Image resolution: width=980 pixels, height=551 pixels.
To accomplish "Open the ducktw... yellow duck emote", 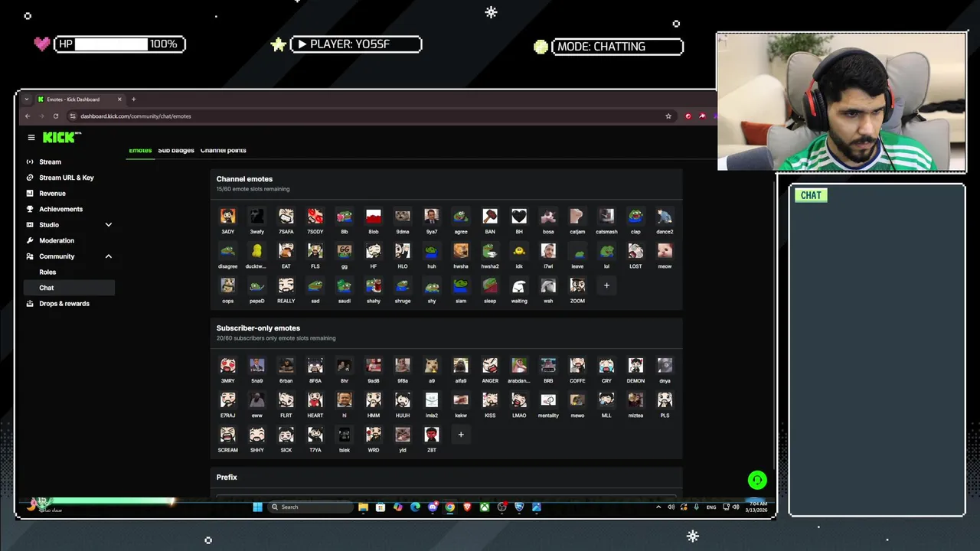I will (256, 251).
